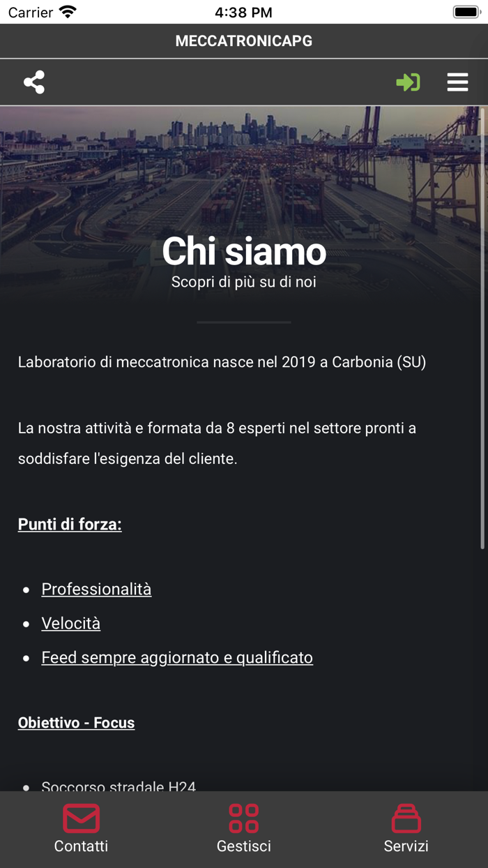Tap the share icon

tap(34, 82)
